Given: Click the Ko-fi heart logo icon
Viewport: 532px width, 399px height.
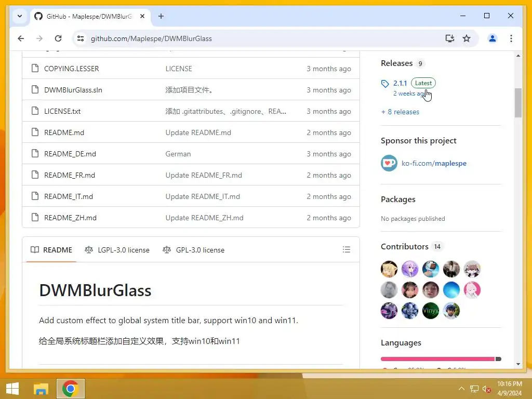Looking at the screenshot, I should pos(389,163).
